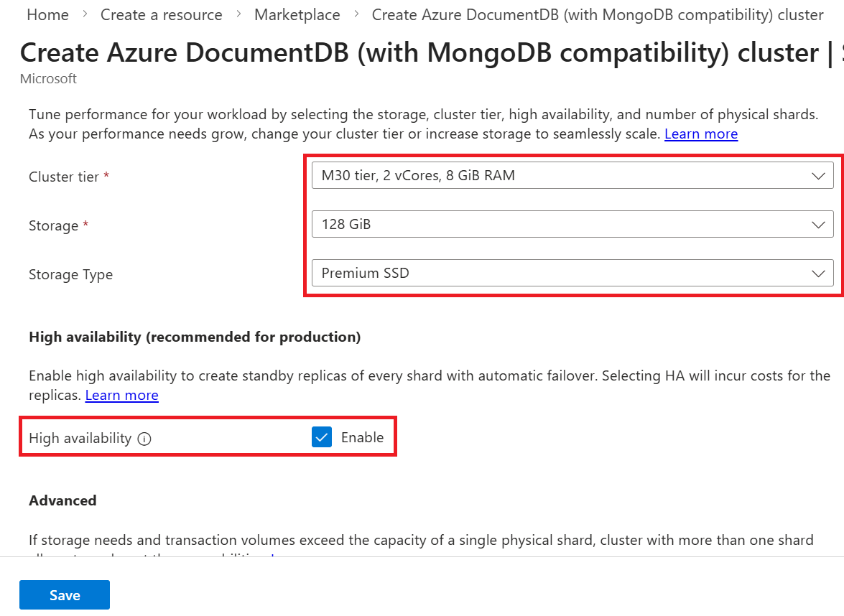
Task: Open the Learn more link about scaling performance
Action: pos(701,134)
